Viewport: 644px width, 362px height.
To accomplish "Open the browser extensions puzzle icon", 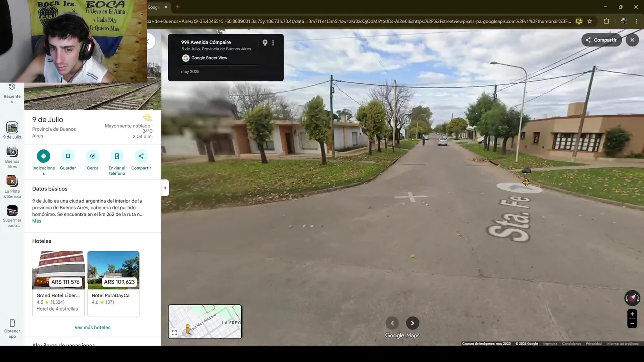I will coord(606,21).
